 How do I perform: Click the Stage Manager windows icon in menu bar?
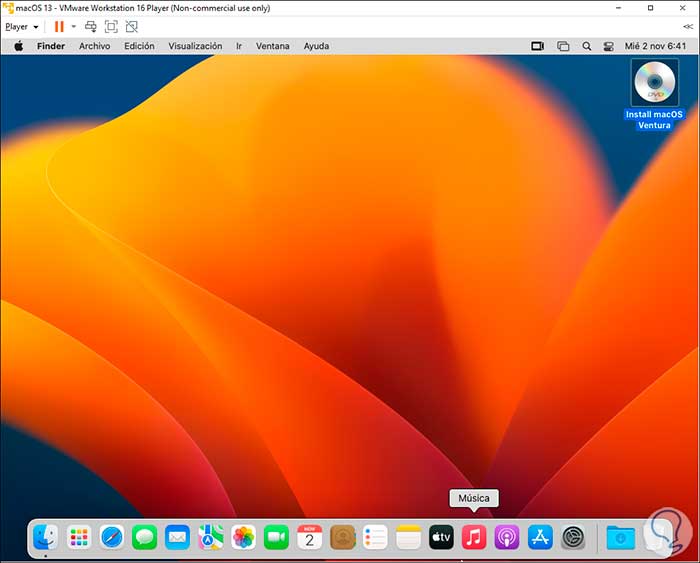[563, 46]
